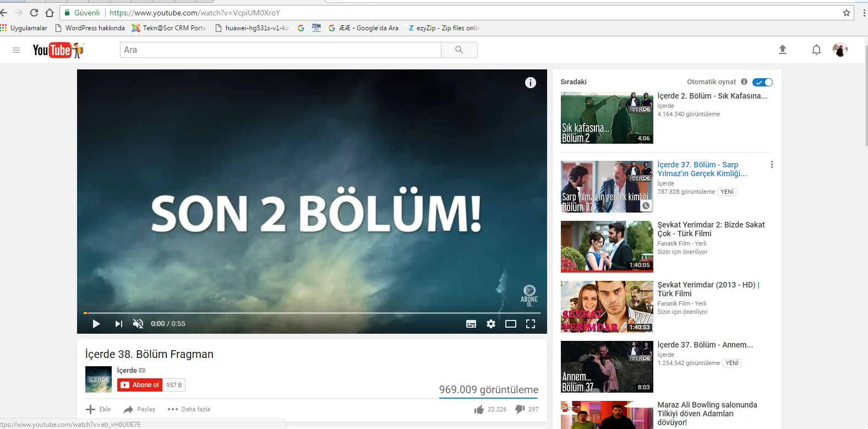Open the hamburger guide menu
This screenshot has width=868, height=429.
coord(16,50)
